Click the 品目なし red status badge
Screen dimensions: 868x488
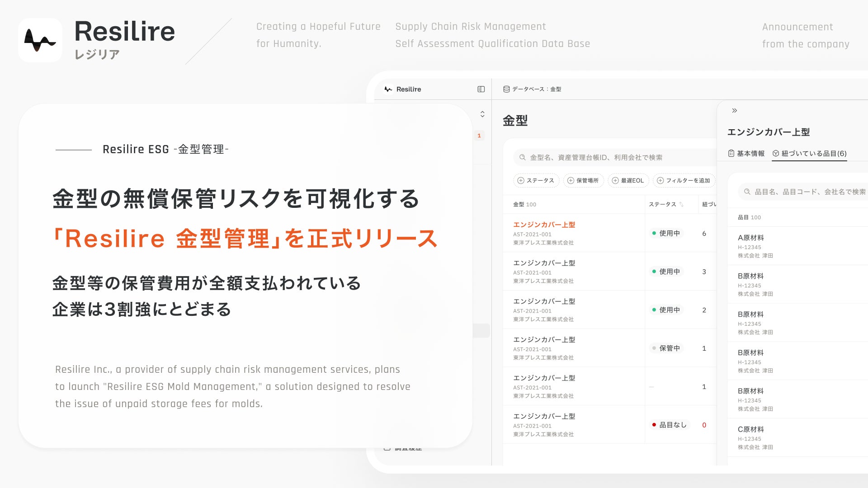click(669, 425)
